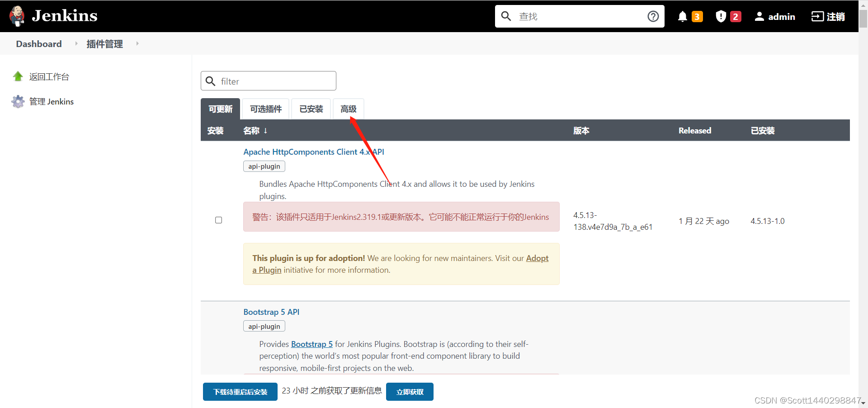Sort by 名称 column header arrow
Screen dimensions: 868x408
click(265, 130)
